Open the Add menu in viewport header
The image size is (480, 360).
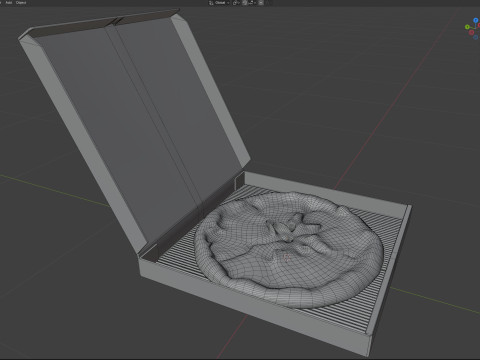pyautogui.click(x=9, y=3)
